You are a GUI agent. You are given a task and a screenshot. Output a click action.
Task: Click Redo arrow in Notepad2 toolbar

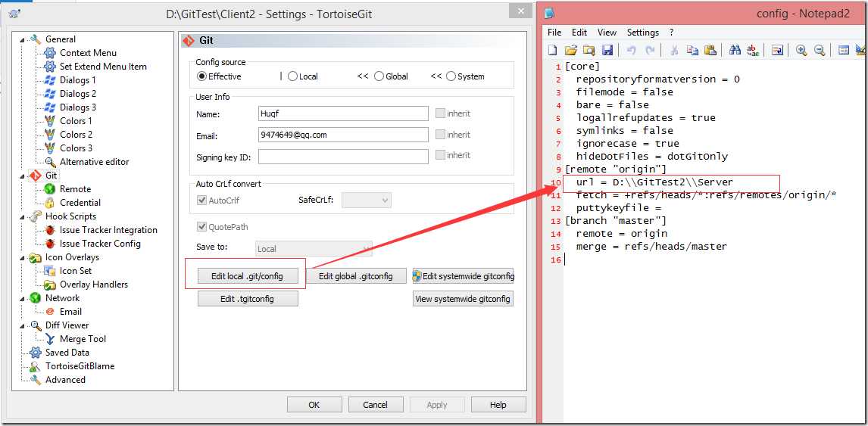pyautogui.click(x=650, y=51)
